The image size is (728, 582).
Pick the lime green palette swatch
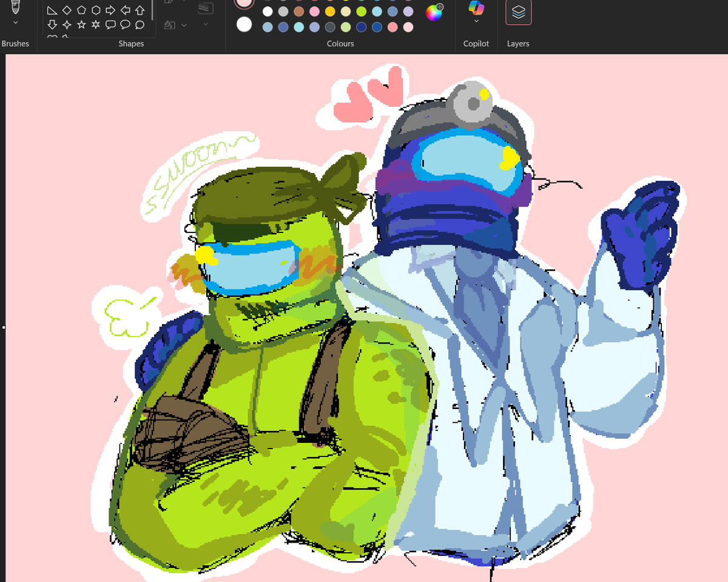click(362, 12)
